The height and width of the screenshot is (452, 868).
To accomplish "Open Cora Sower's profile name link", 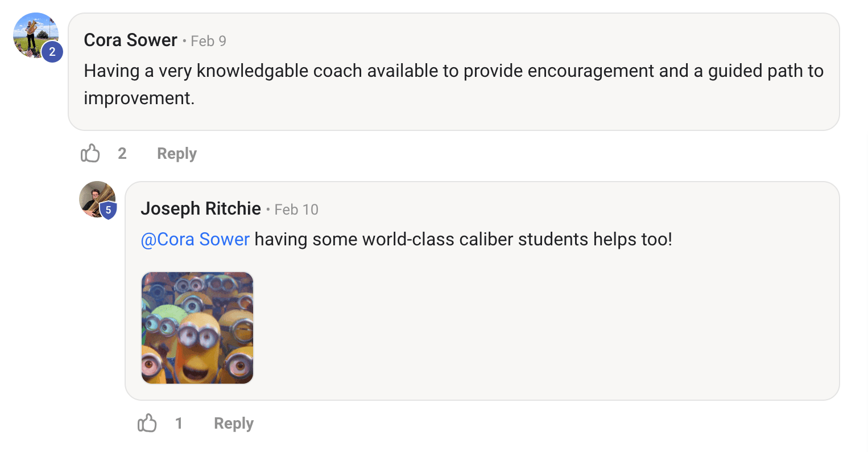I will [x=130, y=40].
